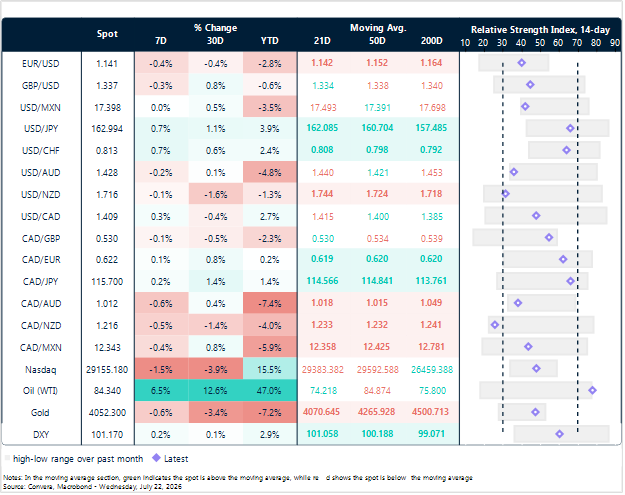
Task: Click the Oil (WTI) RSI diamond marker
Action: [594, 391]
